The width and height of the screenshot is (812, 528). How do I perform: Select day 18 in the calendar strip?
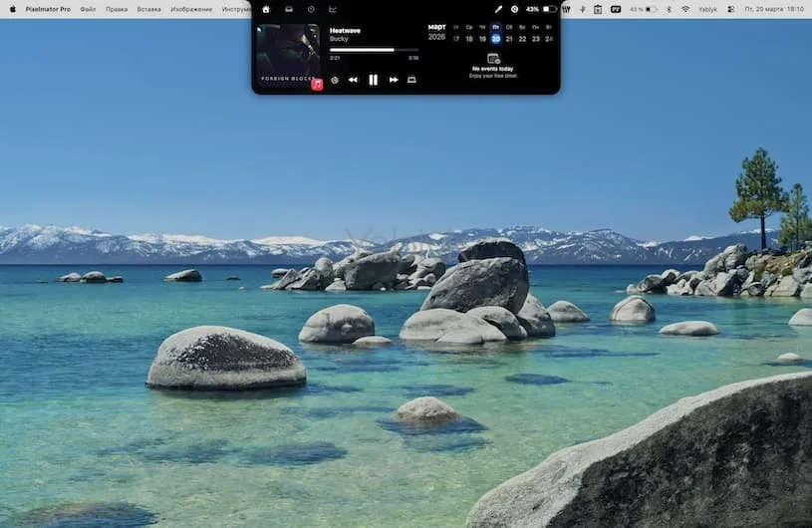click(469, 39)
